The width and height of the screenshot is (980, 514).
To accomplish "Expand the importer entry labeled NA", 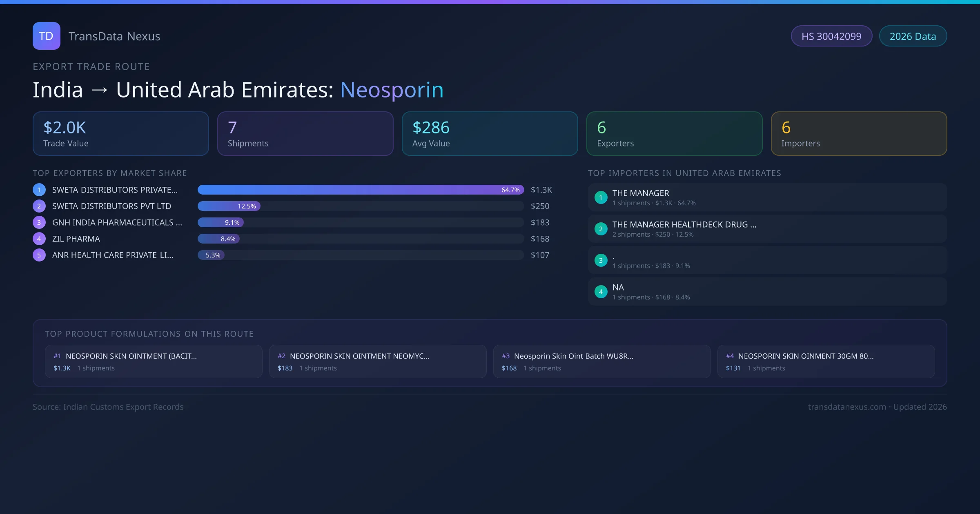I will click(x=767, y=291).
